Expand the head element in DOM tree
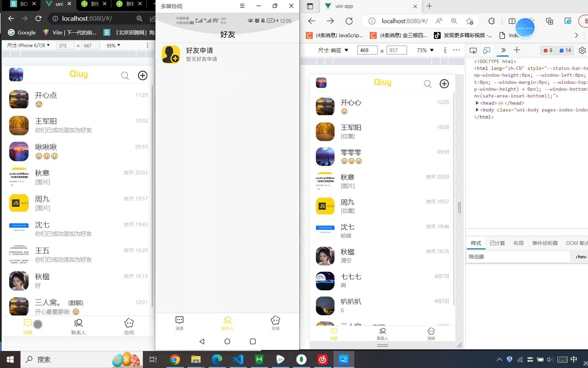The image size is (588, 368). pos(477,103)
